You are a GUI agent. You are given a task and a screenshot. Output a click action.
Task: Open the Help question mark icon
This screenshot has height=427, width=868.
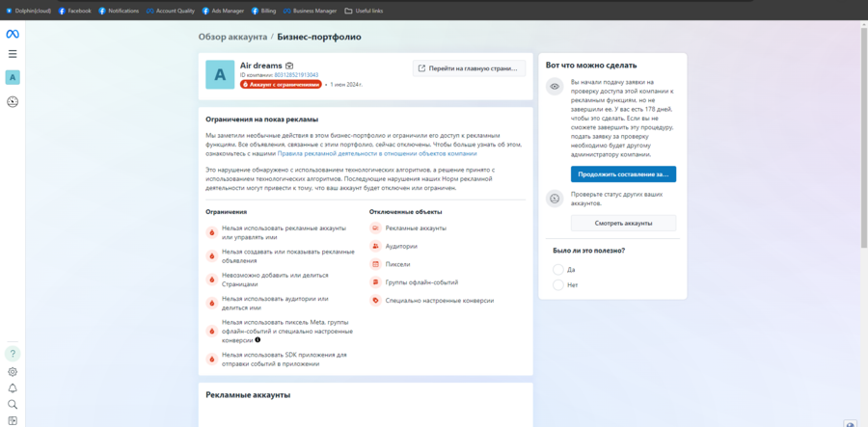click(13, 354)
